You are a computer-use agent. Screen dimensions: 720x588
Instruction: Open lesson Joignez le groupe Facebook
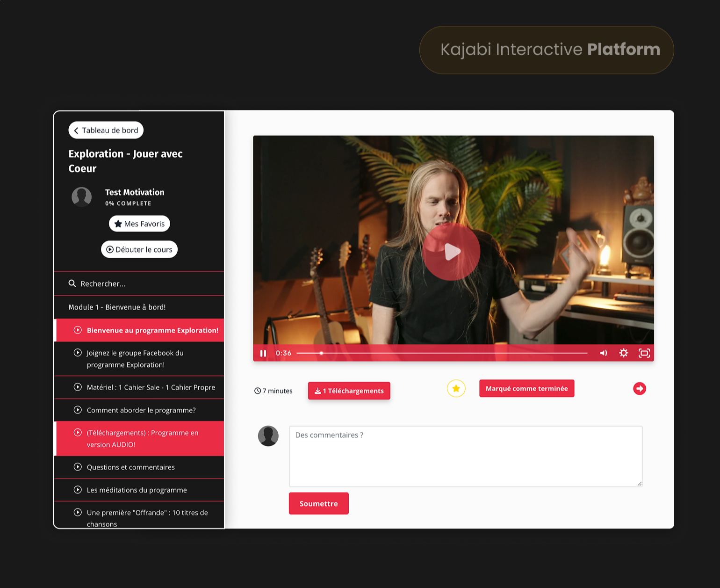139,359
